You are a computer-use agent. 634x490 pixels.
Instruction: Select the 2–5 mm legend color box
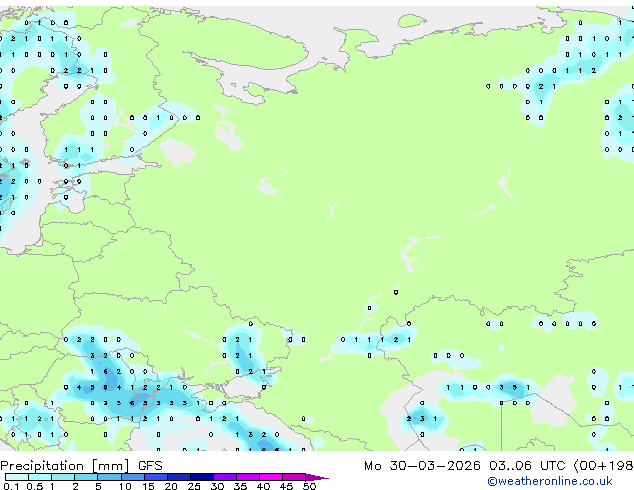click(x=86, y=477)
